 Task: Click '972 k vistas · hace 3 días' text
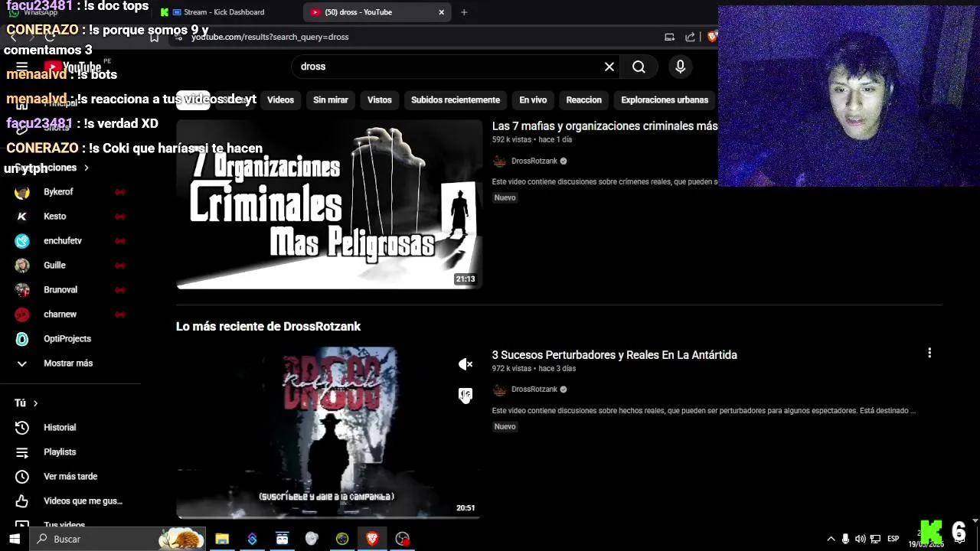tap(534, 368)
